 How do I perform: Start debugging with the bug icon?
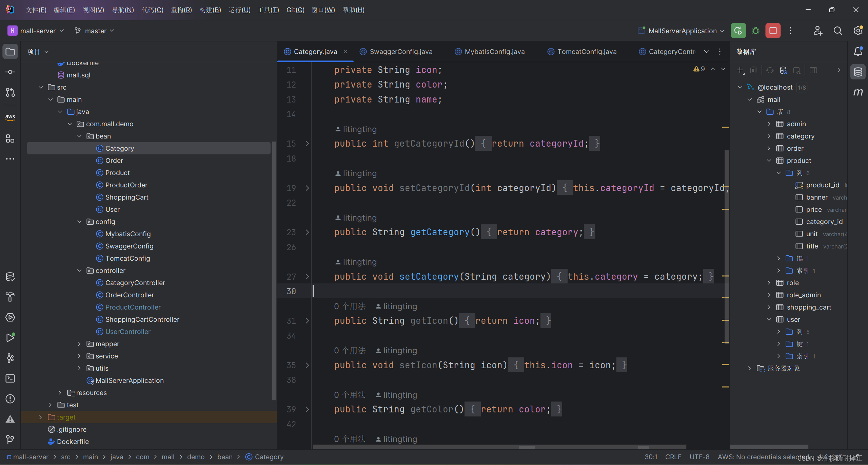tap(756, 31)
